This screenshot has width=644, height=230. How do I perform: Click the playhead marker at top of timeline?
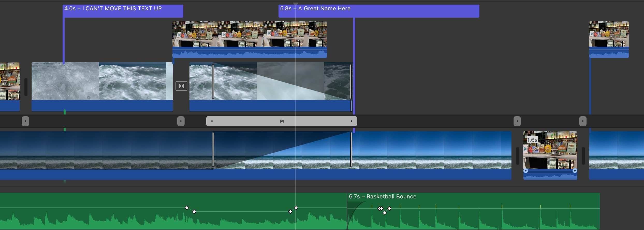[295, 4]
